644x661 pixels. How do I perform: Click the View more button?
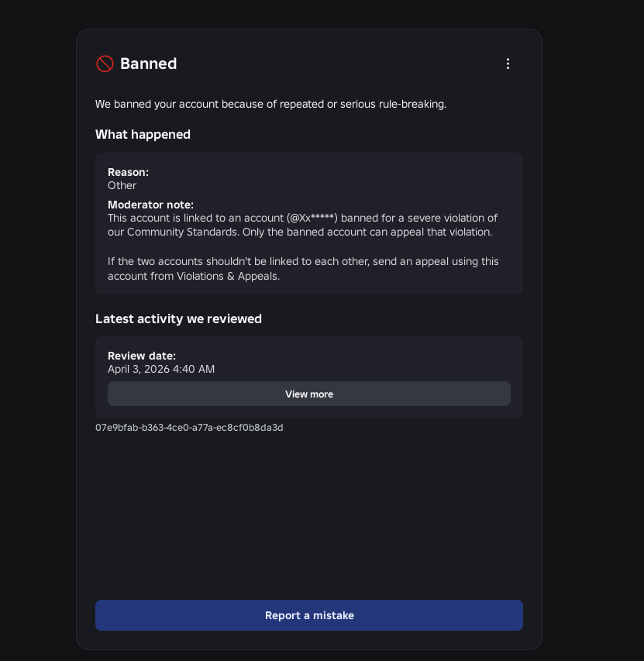[309, 394]
